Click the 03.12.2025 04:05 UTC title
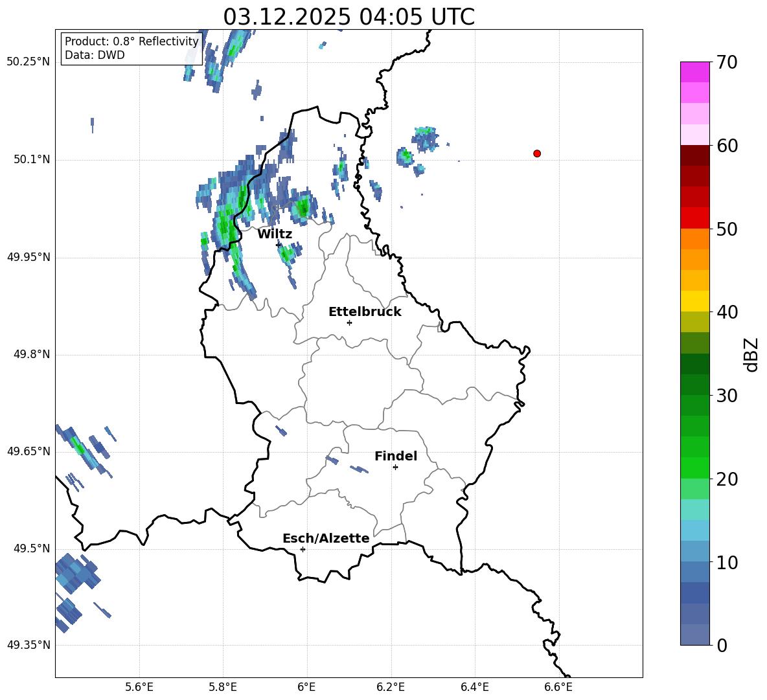This screenshot has width=767, height=700. [x=349, y=17]
